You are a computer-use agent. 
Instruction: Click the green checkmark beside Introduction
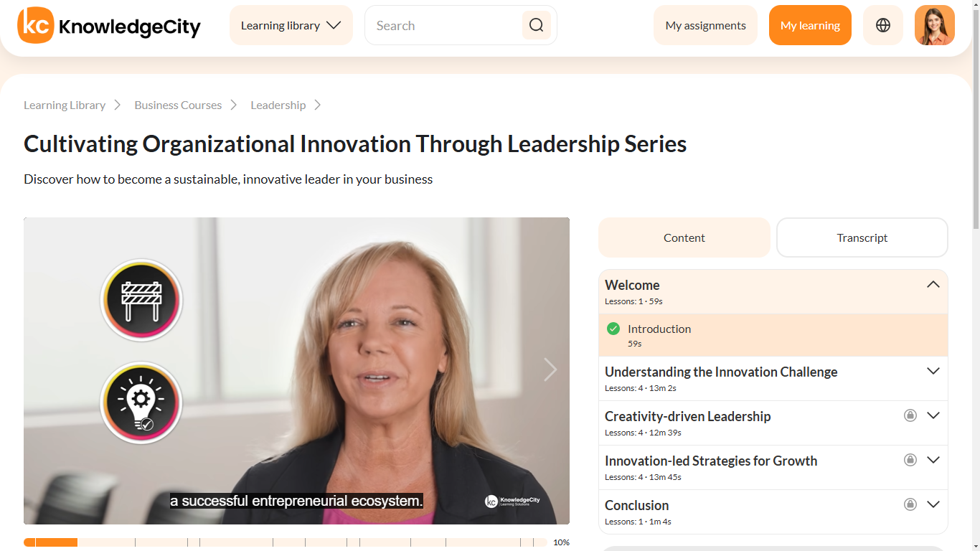tap(613, 329)
